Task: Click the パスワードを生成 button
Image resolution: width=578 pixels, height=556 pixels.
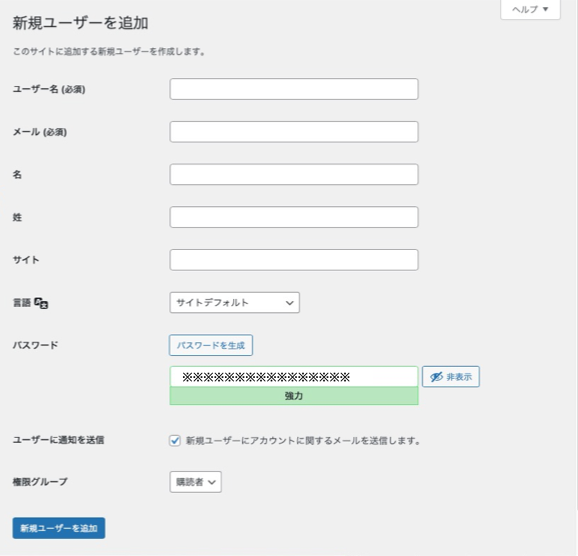Action: click(x=211, y=345)
